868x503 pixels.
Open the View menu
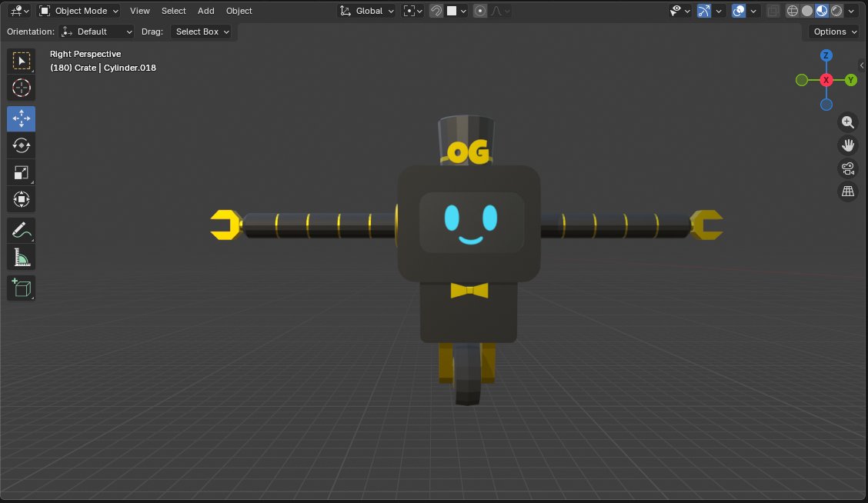pos(140,11)
